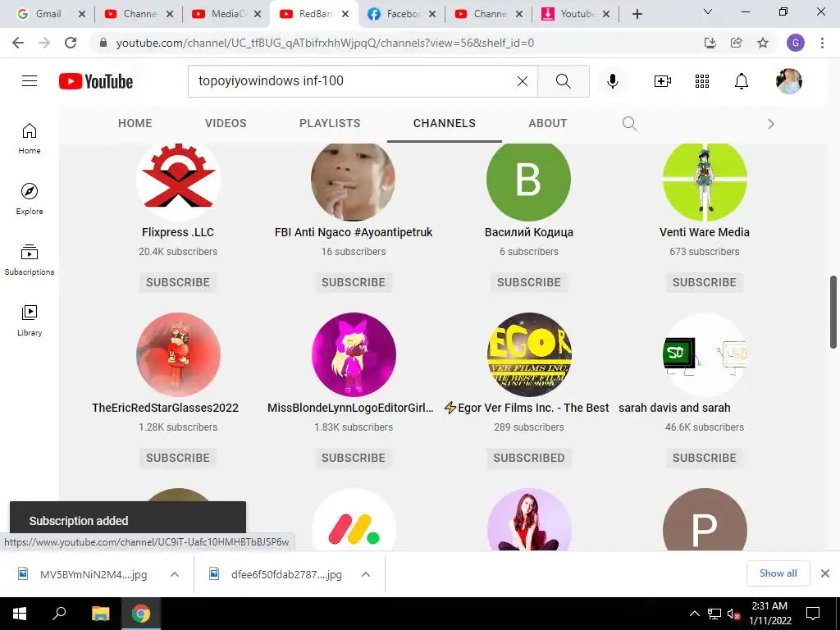This screenshot has width=840, height=630.
Task: Subscribe to FBI Anti Ngaco #Ayoantipetruk
Action: (354, 282)
